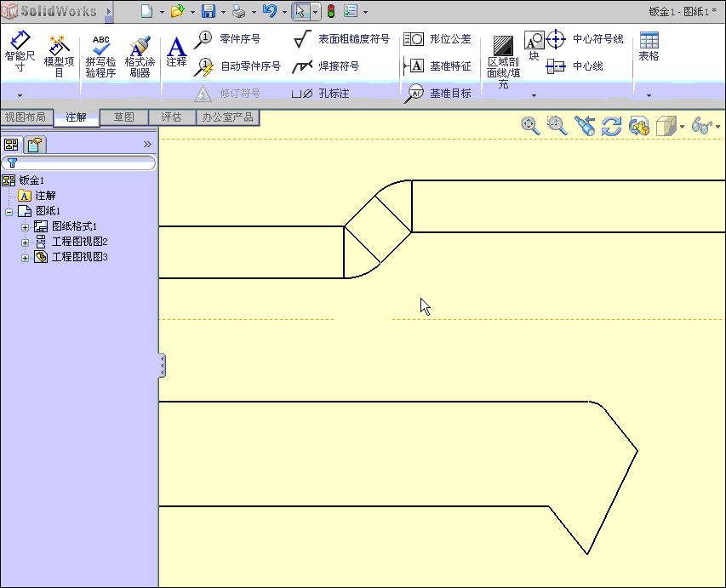Switch to the 视图布局 tab

[x=26, y=117]
